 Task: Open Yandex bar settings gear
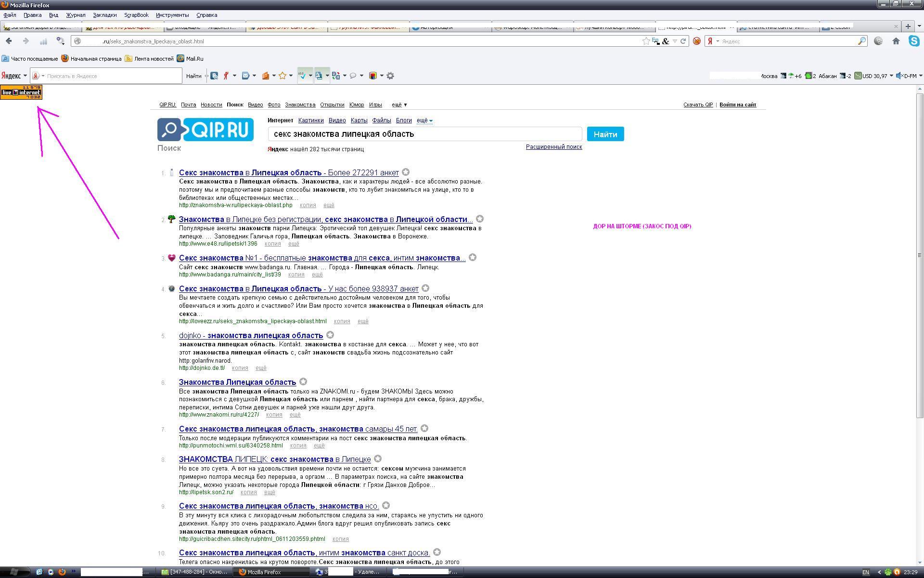390,76
